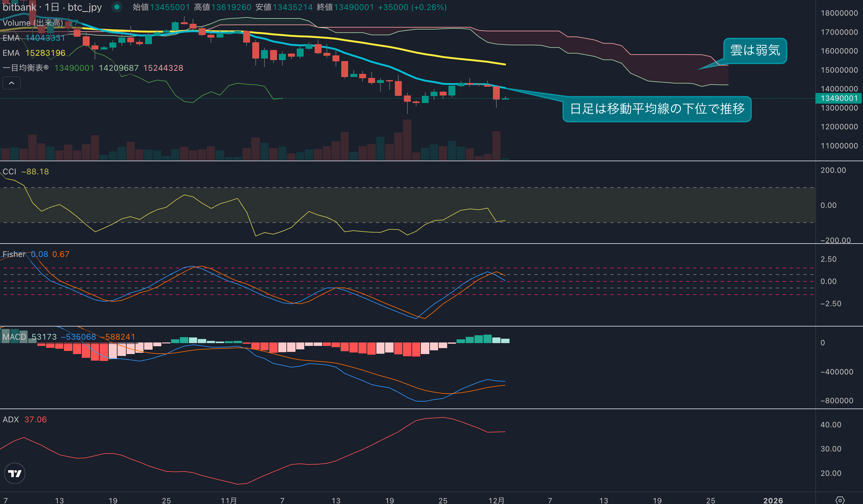Click the TradingView logo icon
863x504 pixels.
14,473
